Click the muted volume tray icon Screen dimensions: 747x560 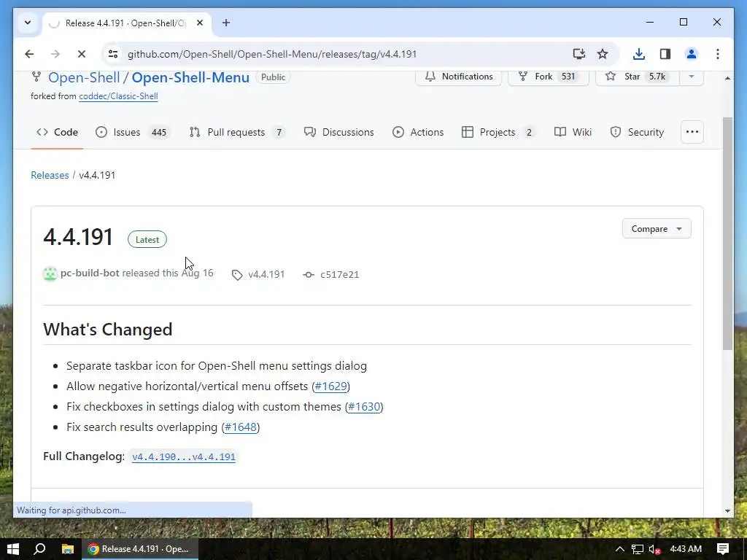(x=654, y=549)
